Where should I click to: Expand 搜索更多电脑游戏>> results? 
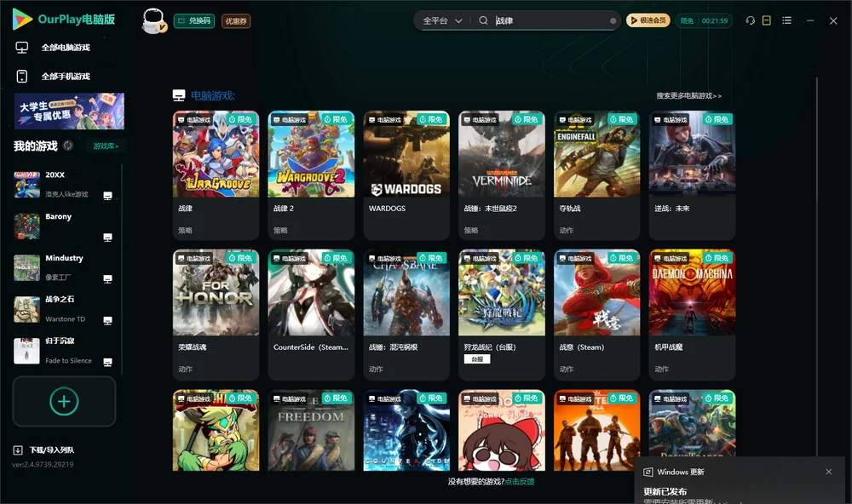point(688,95)
